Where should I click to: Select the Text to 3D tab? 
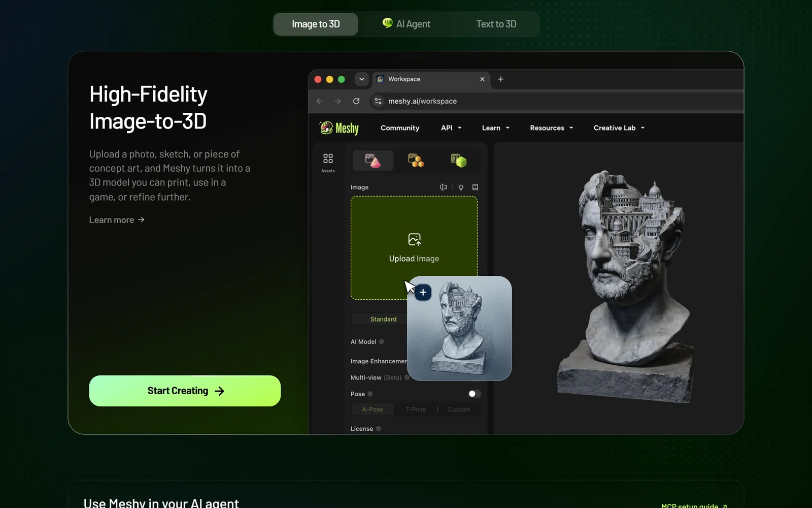[496, 24]
